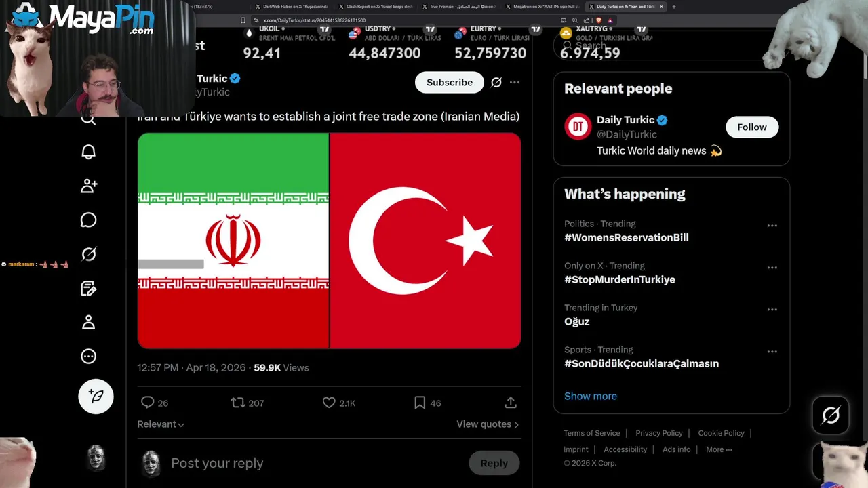This screenshot has height=488, width=868.
Task: Click the Profile person icon in sidebar
Action: 89,322
